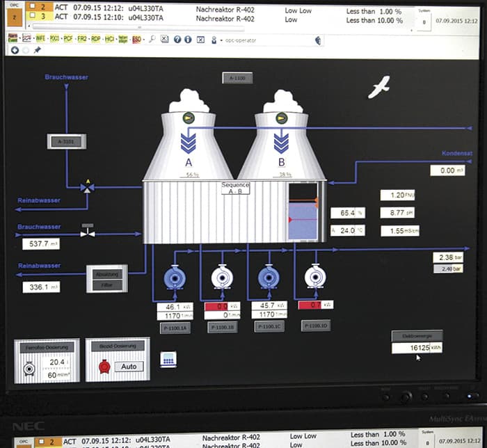Select the white pump above P-1100.1B
Image resolution: width=487 pixels, height=448 pixels.
(221, 278)
